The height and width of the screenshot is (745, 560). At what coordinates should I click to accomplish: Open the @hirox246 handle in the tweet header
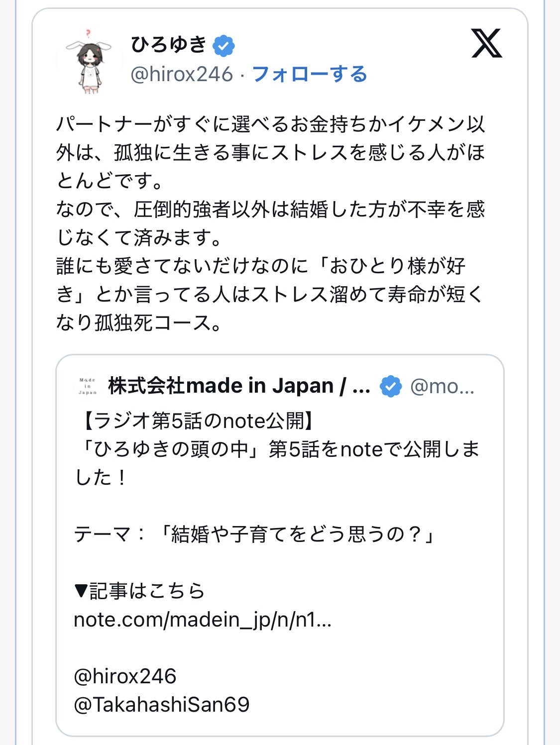pos(182,75)
